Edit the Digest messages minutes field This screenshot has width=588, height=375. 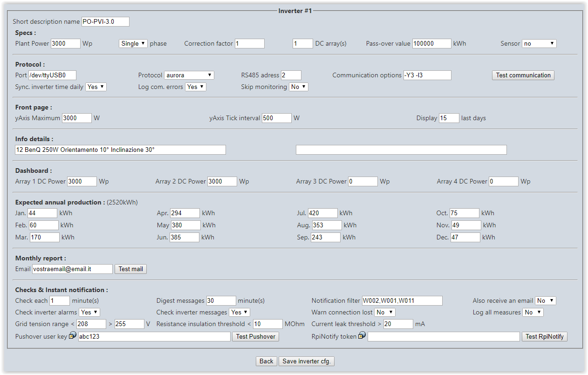pyautogui.click(x=221, y=300)
